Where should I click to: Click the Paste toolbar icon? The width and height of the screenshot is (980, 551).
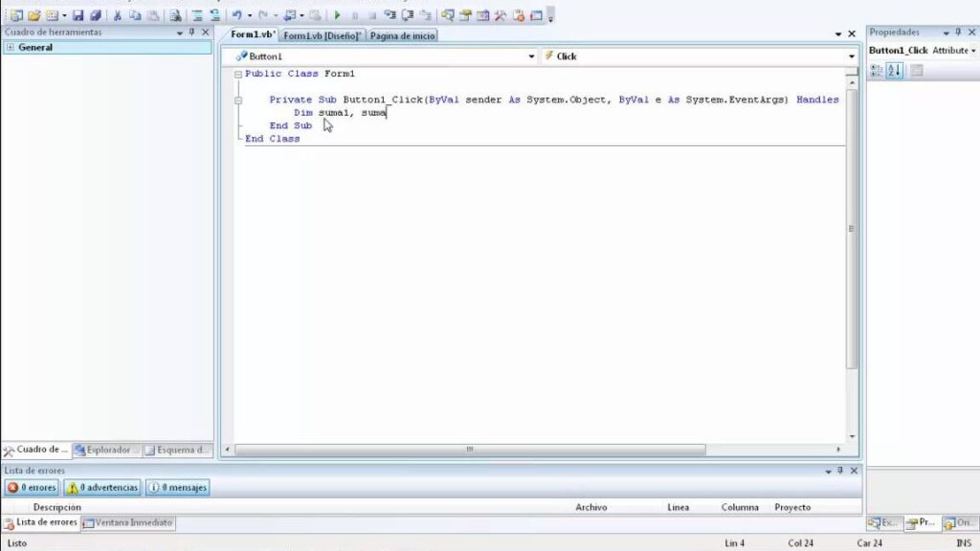pos(153,15)
